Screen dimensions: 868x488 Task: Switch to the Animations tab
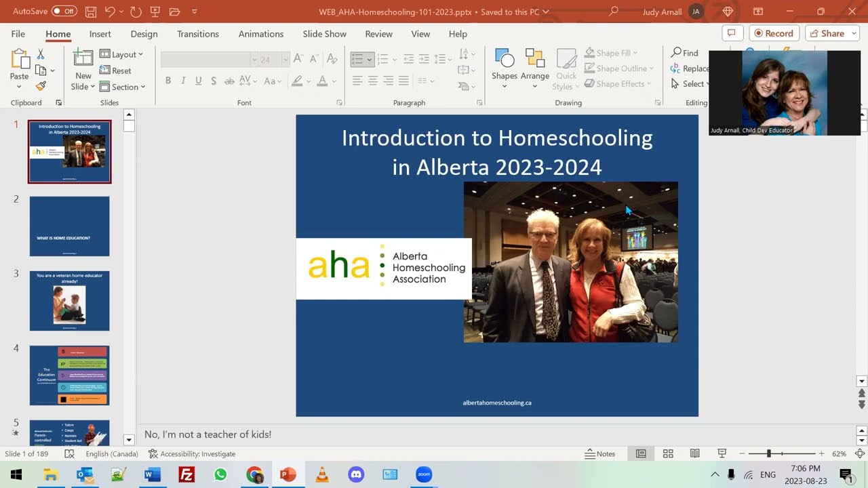261,34
